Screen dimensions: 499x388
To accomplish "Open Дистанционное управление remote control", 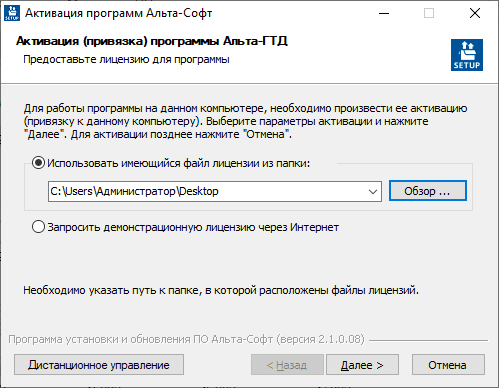I will click(99, 365).
